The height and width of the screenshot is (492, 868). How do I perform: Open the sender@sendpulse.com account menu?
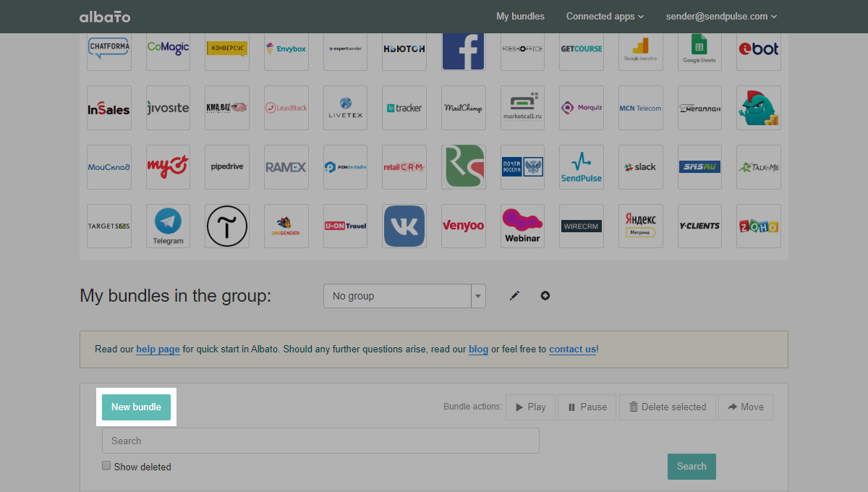tap(721, 16)
